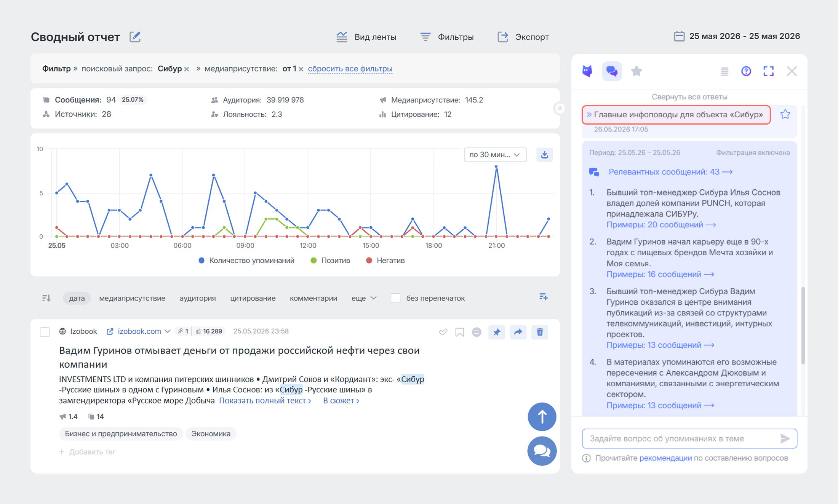This screenshot has width=838, height=504.
Task: Open the Вадим Гуринов article headline
Action: tap(239, 357)
